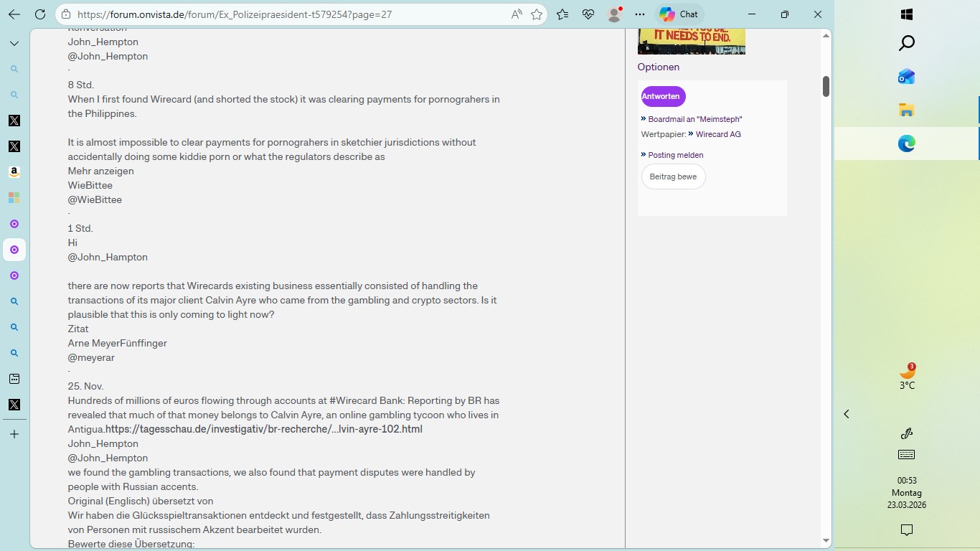Reload the forum page
Image resolution: width=980 pixels, height=551 pixels.
40,14
